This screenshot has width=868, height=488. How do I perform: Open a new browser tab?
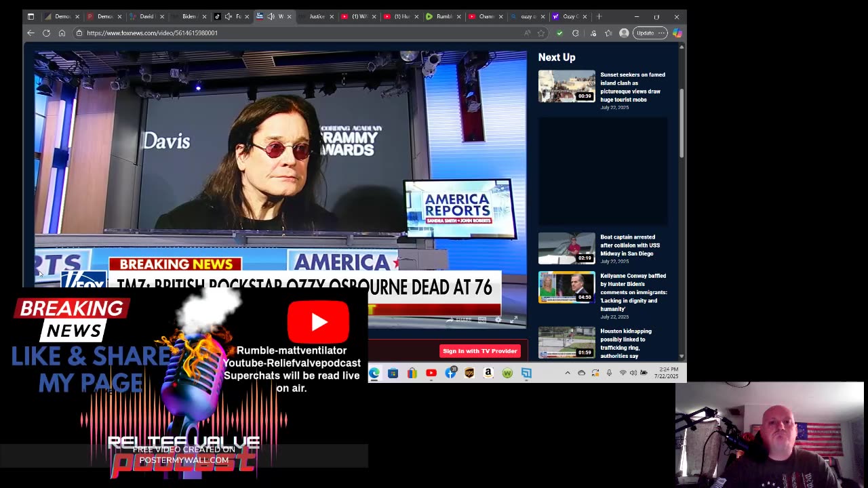click(x=599, y=16)
